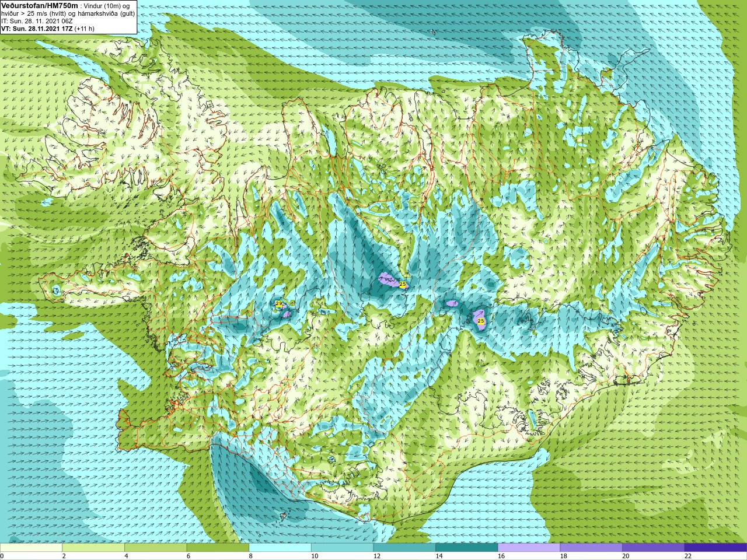Click the 0–2 m/s pale yellow legend swatch

click(x=31, y=548)
